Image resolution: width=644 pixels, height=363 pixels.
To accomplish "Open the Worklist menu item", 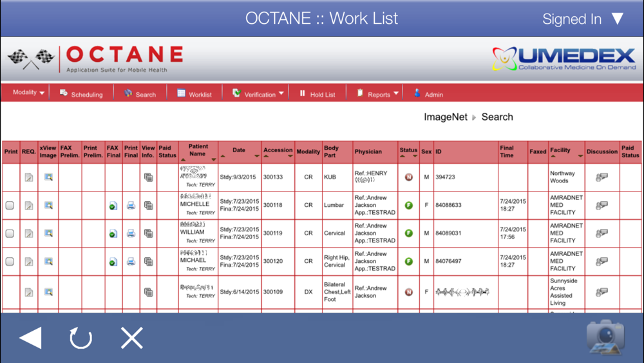I will pos(194,94).
